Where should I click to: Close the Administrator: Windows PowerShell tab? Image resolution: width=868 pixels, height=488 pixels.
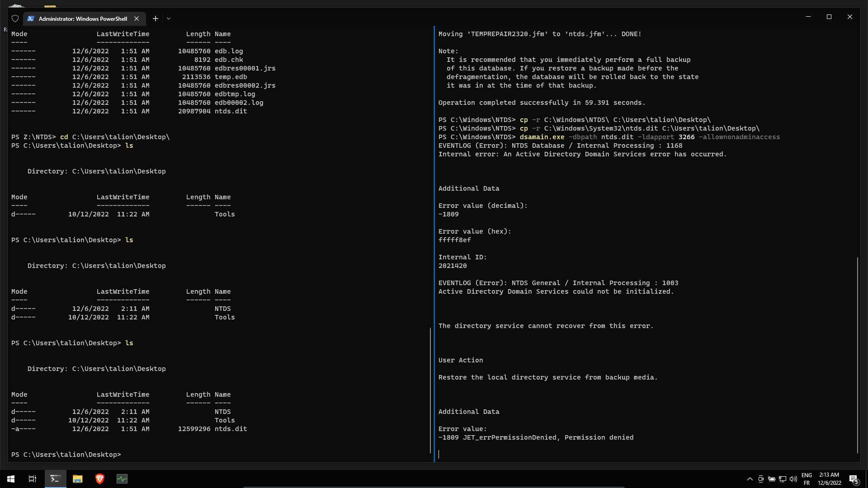coord(137,19)
